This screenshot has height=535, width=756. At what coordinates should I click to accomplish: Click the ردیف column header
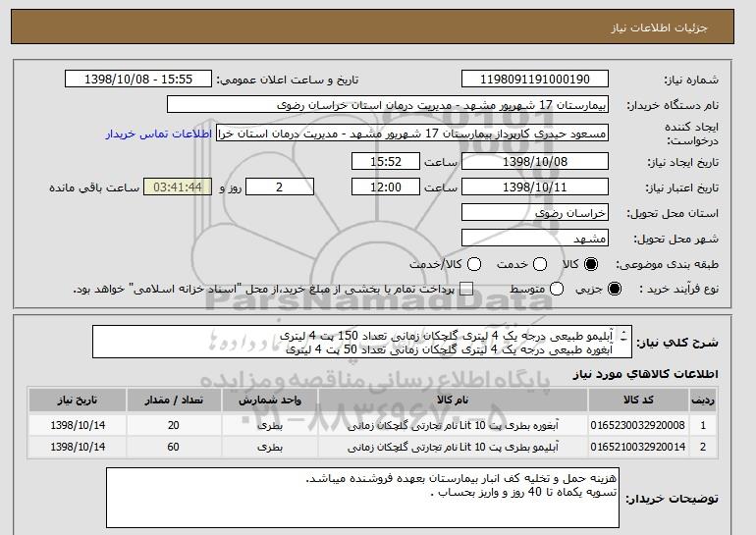703,401
